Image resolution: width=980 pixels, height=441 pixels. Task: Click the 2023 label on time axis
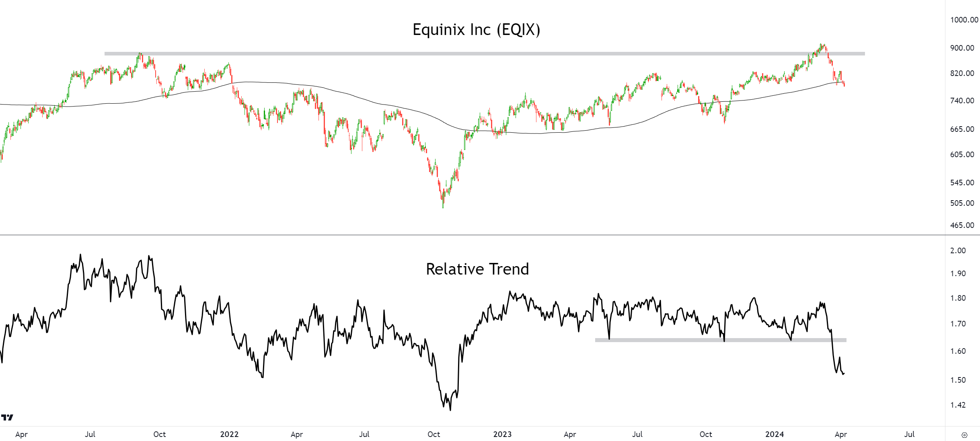pyautogui.click(x=502, y=434)
